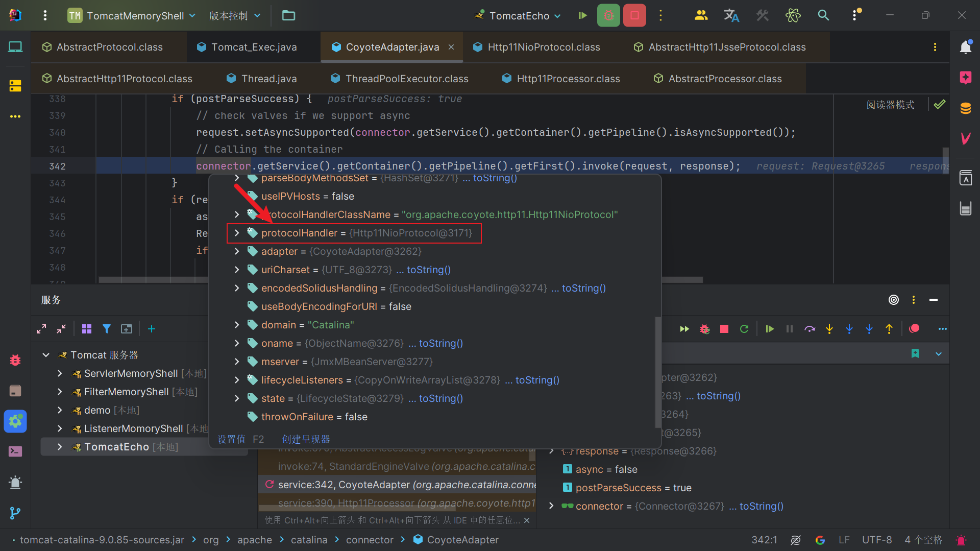
Task: Stop the running process with the red stop button
Action: 634,15
